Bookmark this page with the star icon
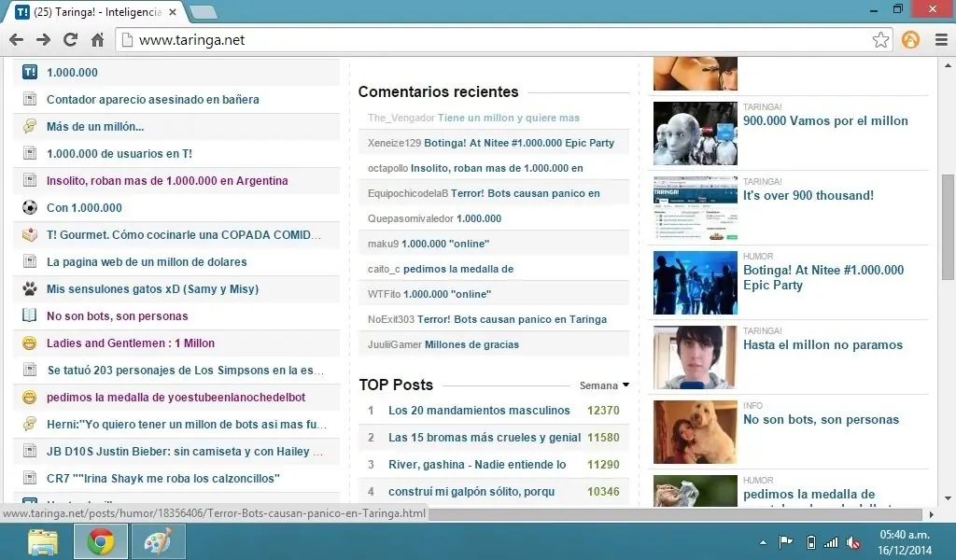 click(x=880, y=40)
